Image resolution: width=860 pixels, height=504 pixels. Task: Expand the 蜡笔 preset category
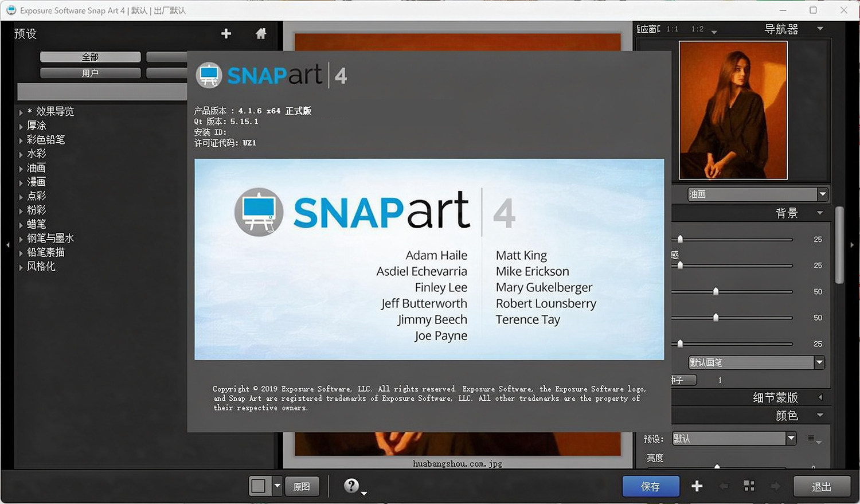coord(21,225)
